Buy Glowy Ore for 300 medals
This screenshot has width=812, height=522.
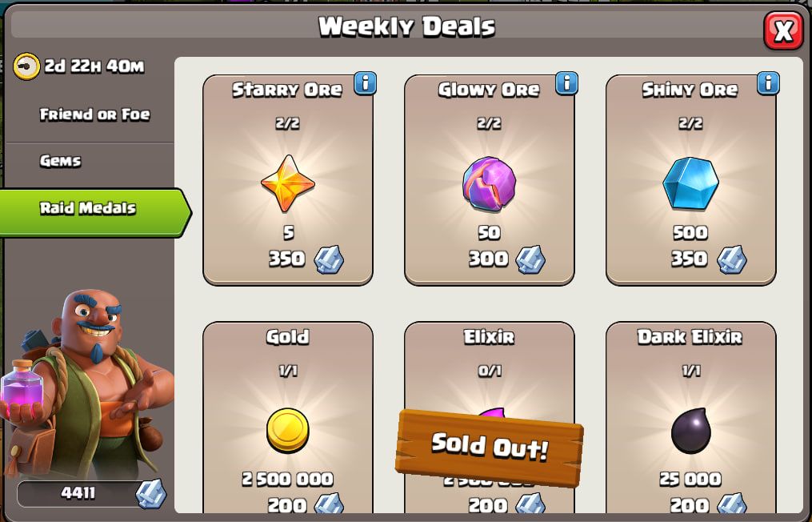489,180
